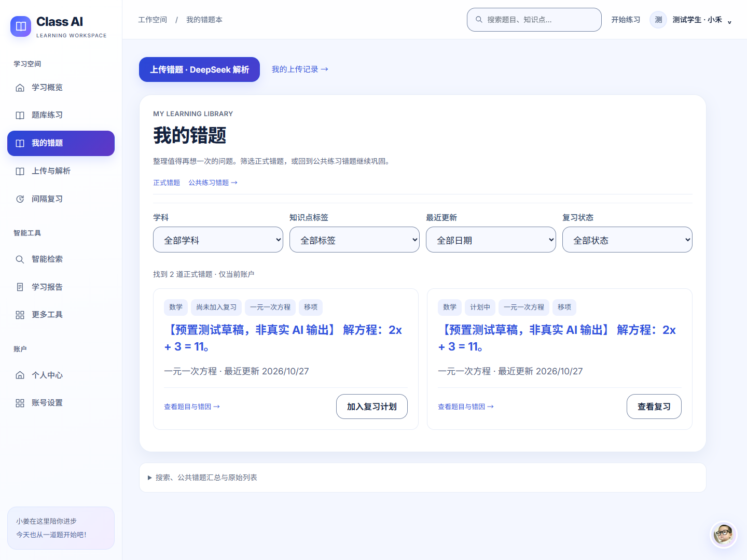
Task: Open the user menu chevron next to 测试学生·小禾
Action: pos(729,22)
